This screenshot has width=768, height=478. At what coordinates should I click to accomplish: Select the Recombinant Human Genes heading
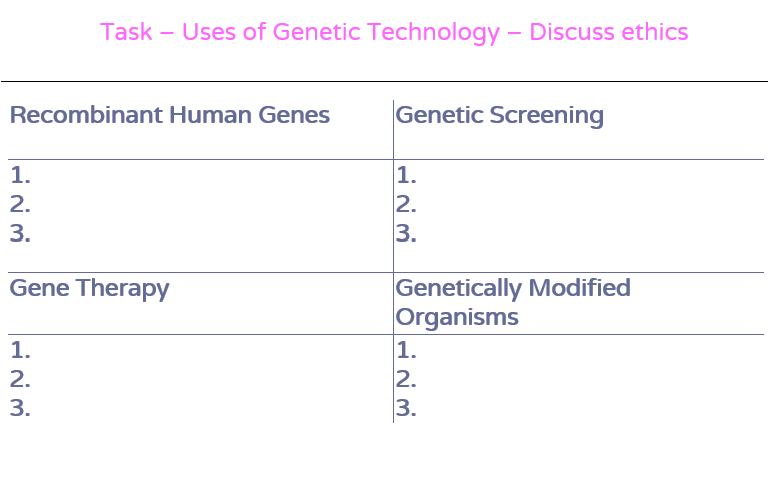click(169, 115)
